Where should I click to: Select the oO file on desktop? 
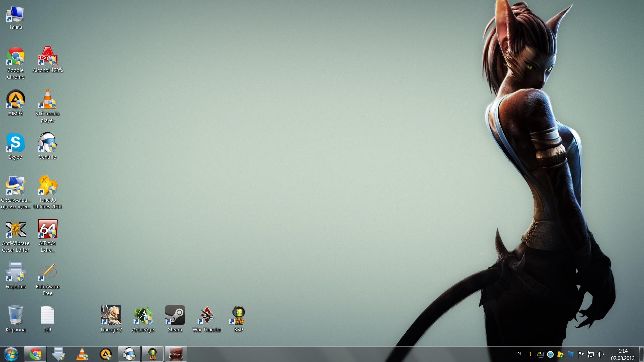(x=48, y=319)
